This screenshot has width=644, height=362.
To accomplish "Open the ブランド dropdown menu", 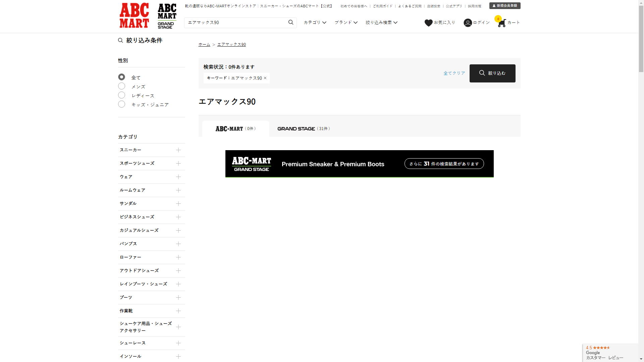I will point(346,22).
